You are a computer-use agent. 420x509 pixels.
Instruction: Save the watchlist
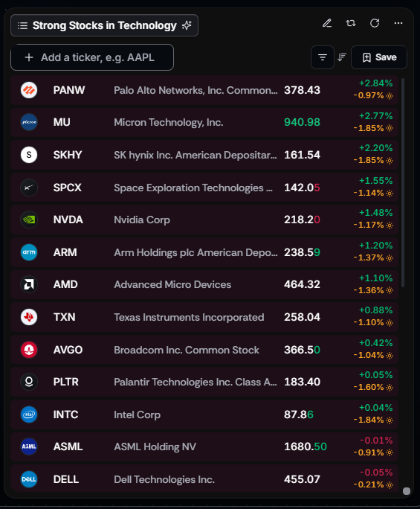tap(379, 57)
